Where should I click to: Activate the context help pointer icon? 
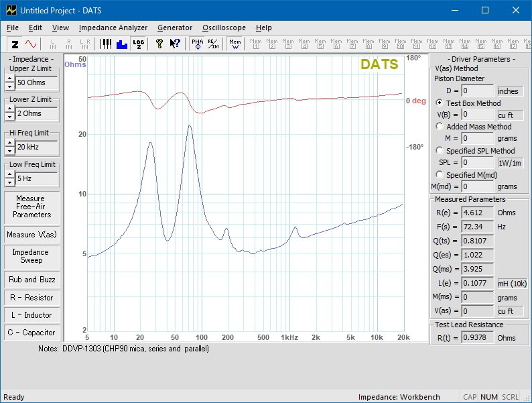[x=175, y=44]
